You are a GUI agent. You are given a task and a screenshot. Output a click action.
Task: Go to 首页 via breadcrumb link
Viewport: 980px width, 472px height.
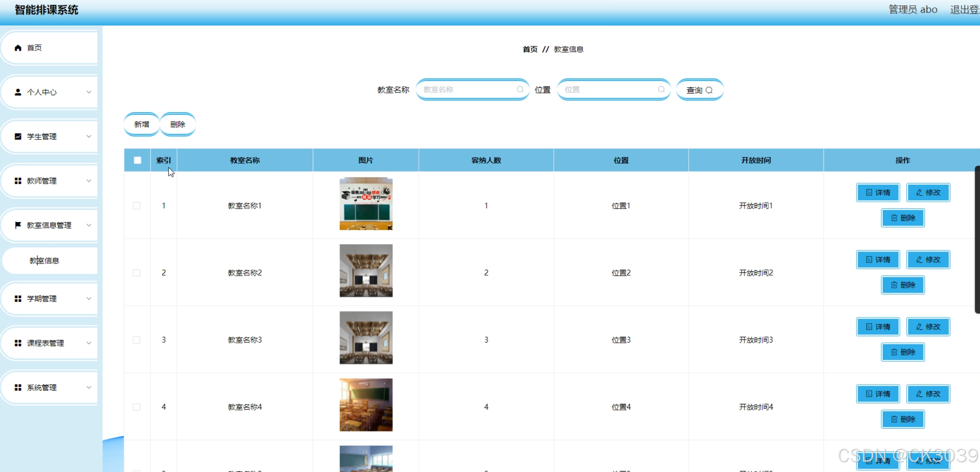(530, 49)
